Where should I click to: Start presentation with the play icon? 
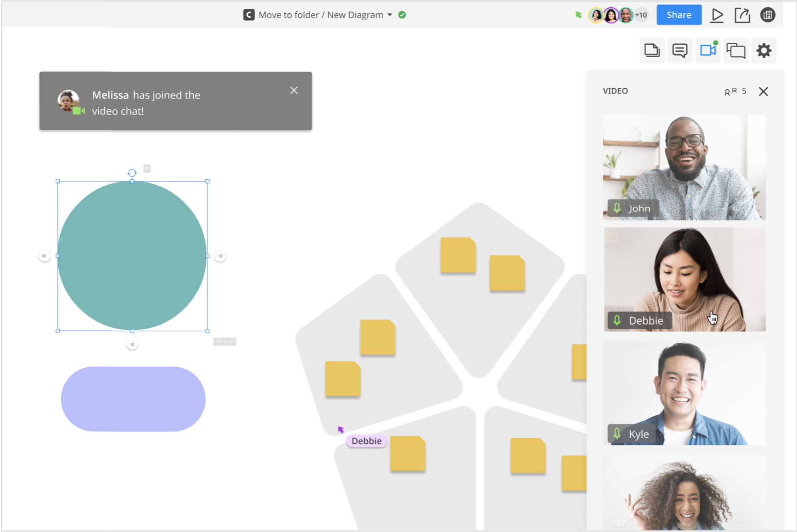click(x=717, y=15)
